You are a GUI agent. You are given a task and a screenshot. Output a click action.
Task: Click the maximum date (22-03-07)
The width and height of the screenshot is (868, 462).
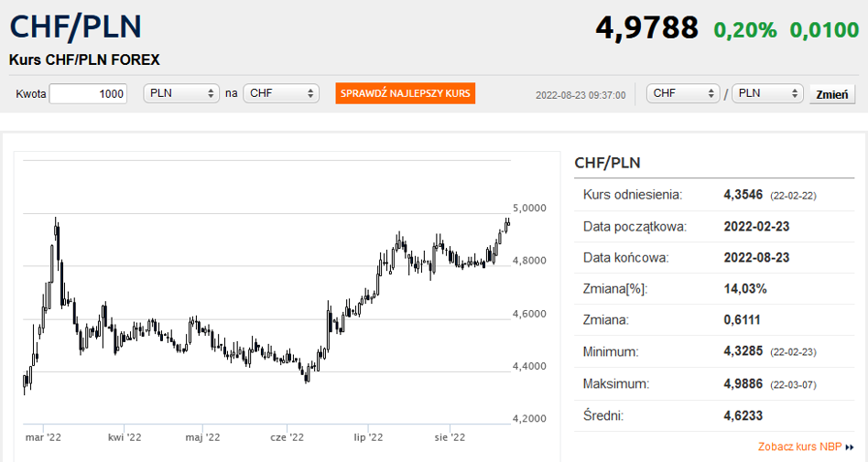coord(793,384)
